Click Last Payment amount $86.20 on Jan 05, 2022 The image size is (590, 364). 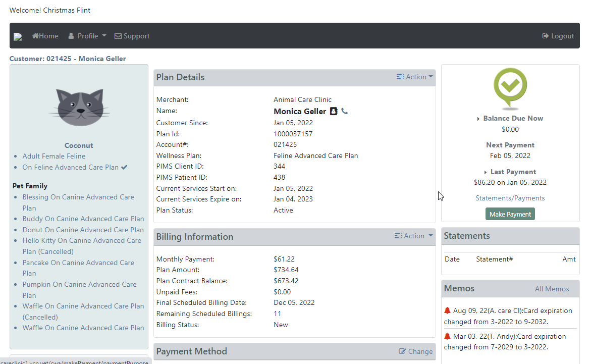510,183
